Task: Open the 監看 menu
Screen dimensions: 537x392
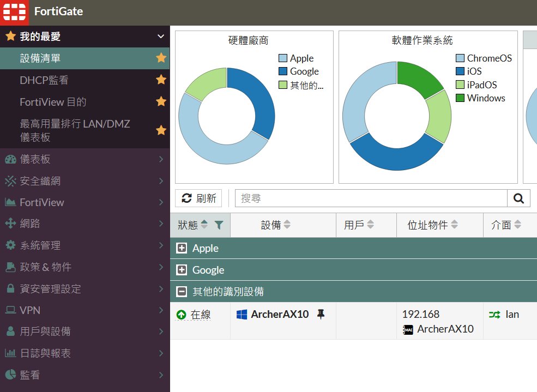Action: [85, 375]
